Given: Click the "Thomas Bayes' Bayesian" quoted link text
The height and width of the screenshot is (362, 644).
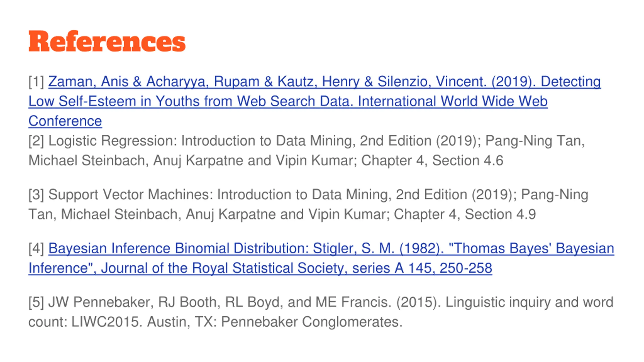Looking at the screenshot, I should [x=531, y=248].
